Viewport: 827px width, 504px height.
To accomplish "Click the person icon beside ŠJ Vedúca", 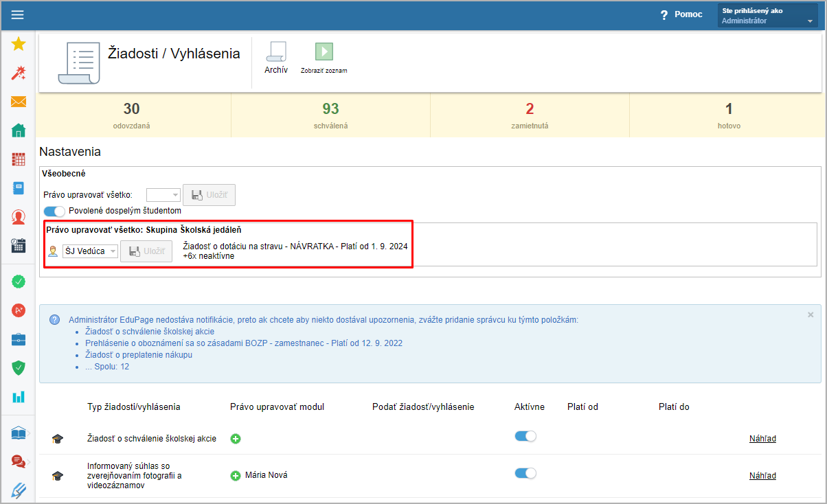I will [x=53, y=251].
